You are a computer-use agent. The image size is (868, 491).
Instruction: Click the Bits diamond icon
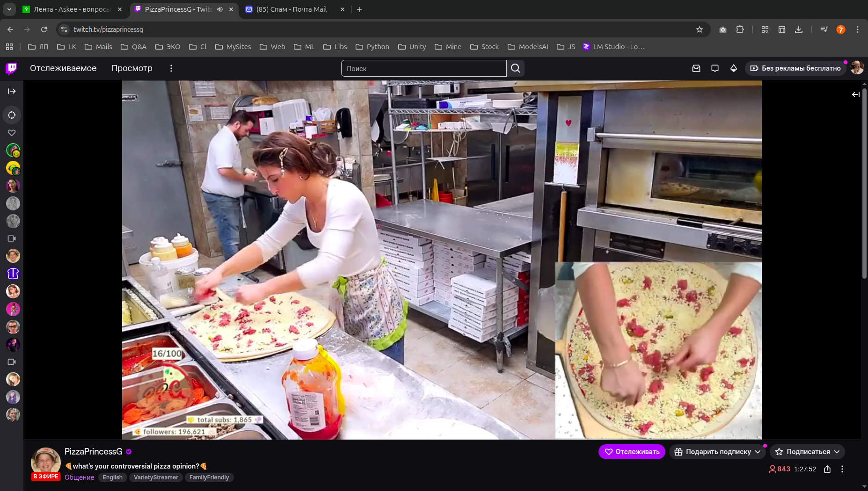(x=734, y=68)
